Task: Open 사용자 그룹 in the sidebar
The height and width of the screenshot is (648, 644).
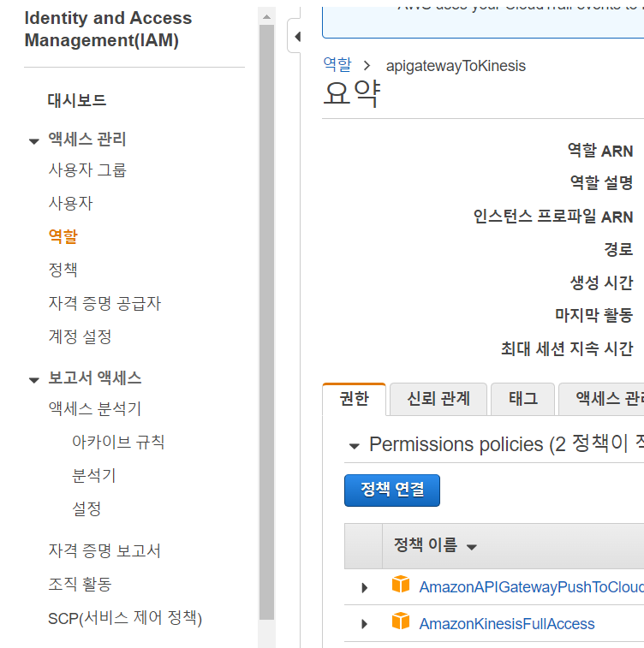Action: 87,170
